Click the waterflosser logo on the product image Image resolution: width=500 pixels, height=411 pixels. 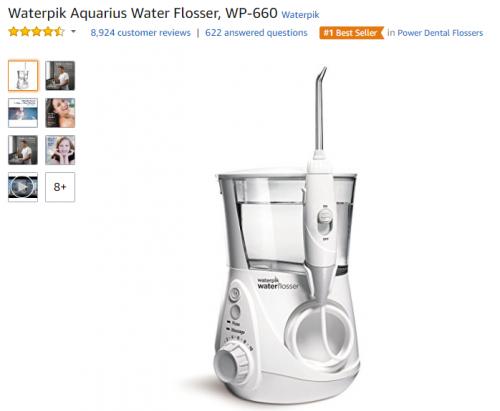277,284
